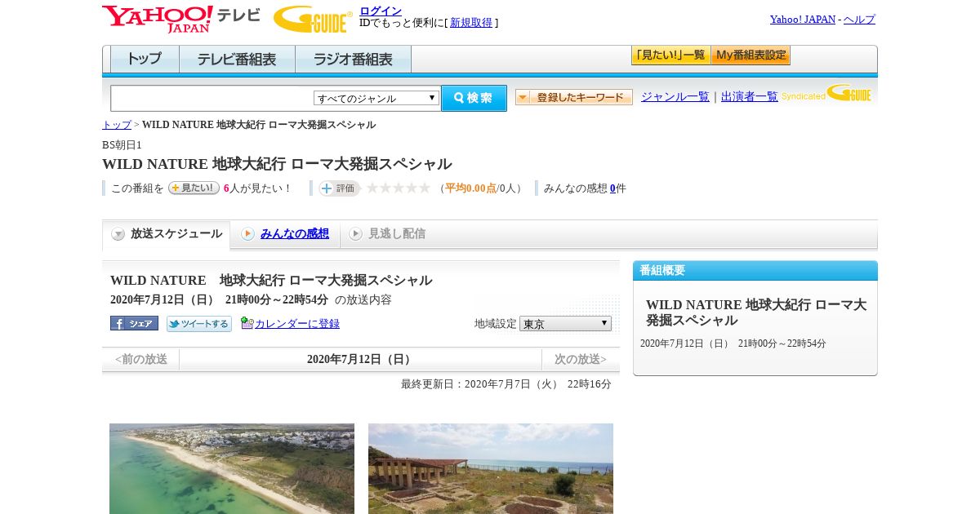Viewport: 980px width, 514px height.
Task: Go to <前の放送 previous broadcast
Action: pyautogui.click(x=140, y=360)
